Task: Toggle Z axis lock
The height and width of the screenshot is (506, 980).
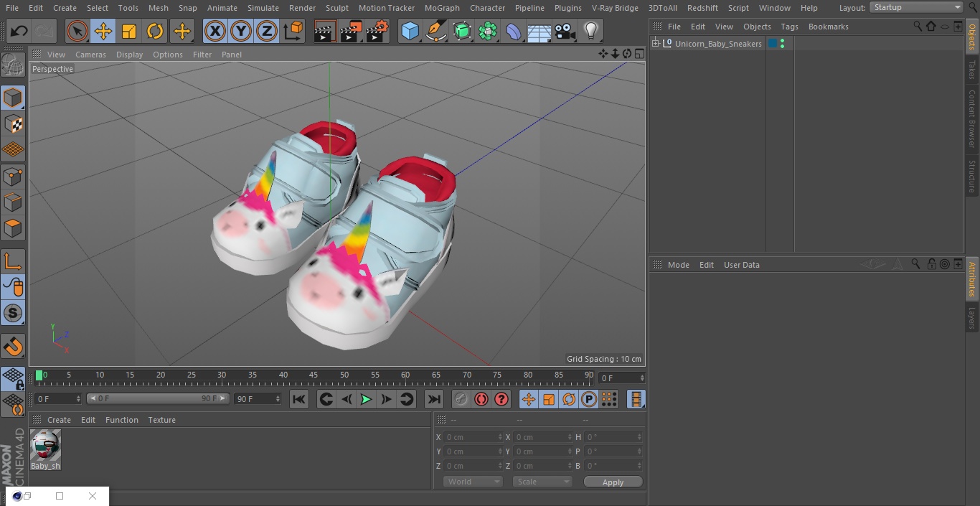Action: 267,32
